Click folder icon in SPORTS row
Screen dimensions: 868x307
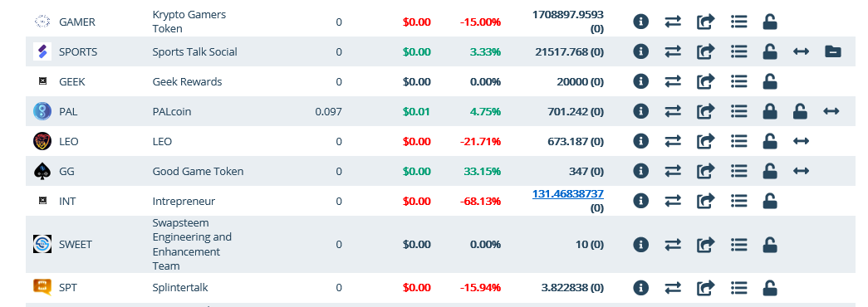tap(832, 52)
